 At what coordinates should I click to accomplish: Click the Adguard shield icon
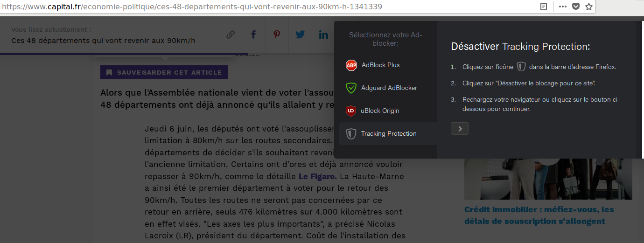[x=351, y=88]
